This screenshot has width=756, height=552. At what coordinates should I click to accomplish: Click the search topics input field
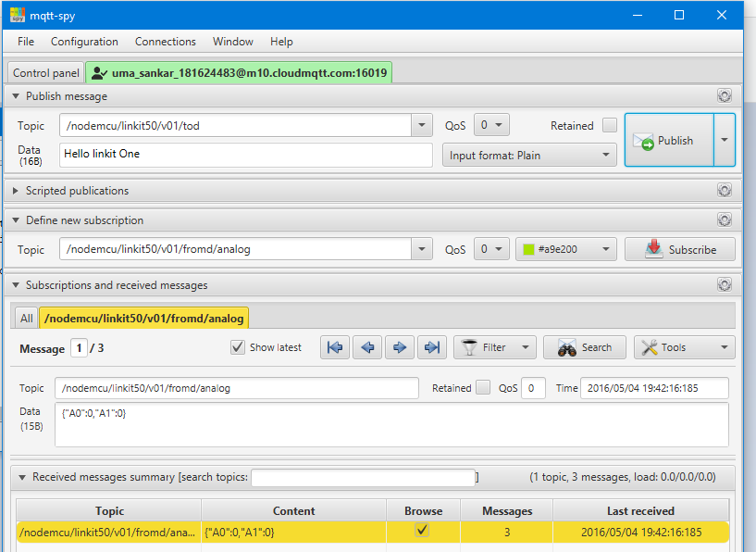pyautogui.click(x=363, y=477)
